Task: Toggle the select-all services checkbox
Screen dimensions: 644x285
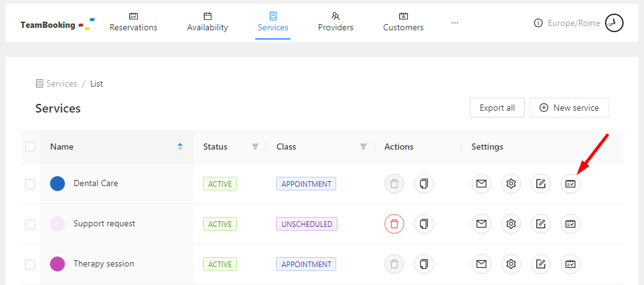Action: click(x=30, y=147)
